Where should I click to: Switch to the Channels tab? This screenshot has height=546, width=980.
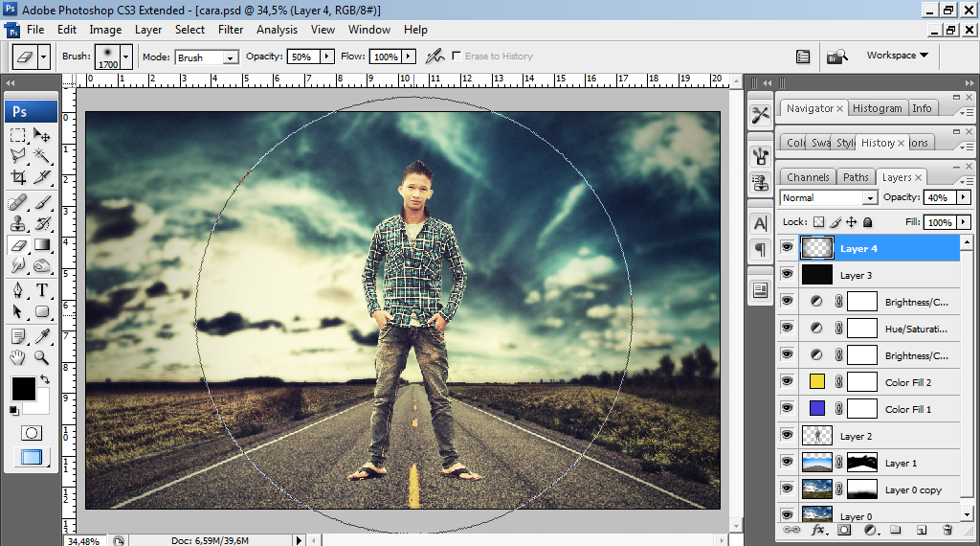click(808, 177)
